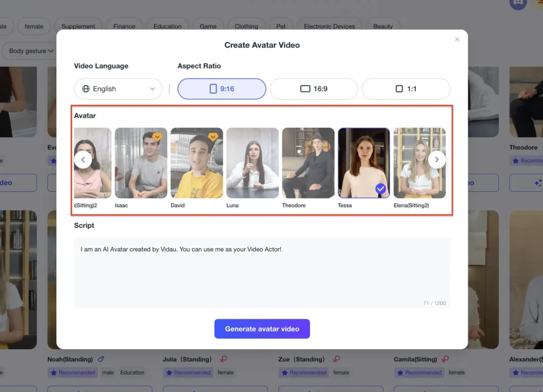Image resolution: width=543 pixels, height=392 pixels.
Task: Open the Julia (Standing) avatar title
Action: click(187, 360)
